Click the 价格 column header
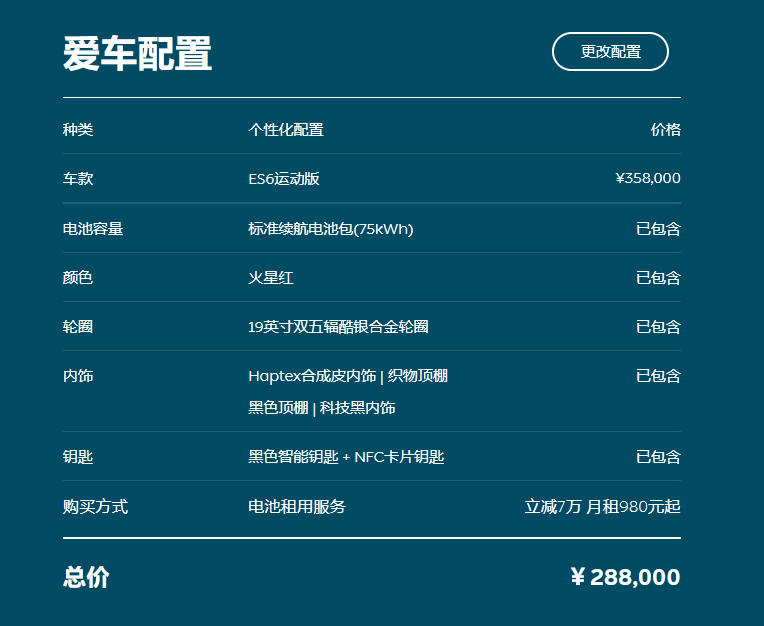Image resolution: width=764 pixels, height=626 pixels. (x=666, y=130)
